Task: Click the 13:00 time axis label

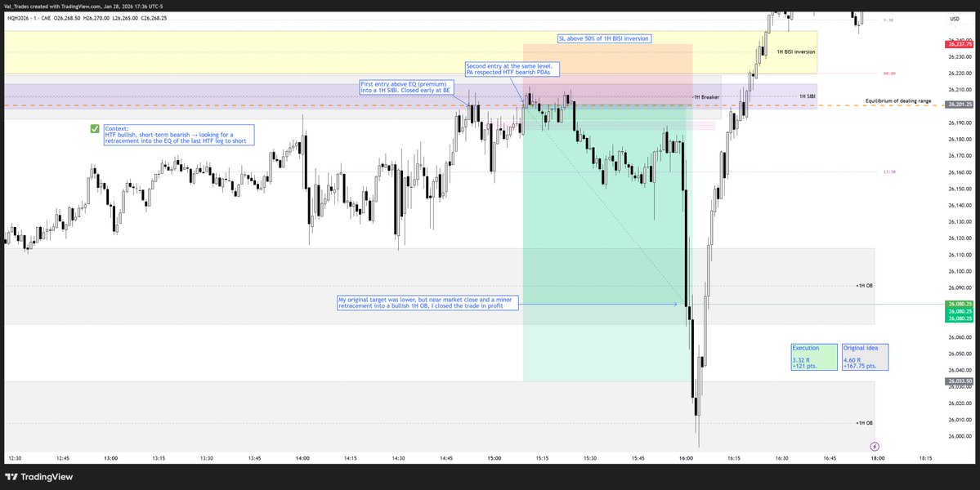Action: (x=110, y=458)
